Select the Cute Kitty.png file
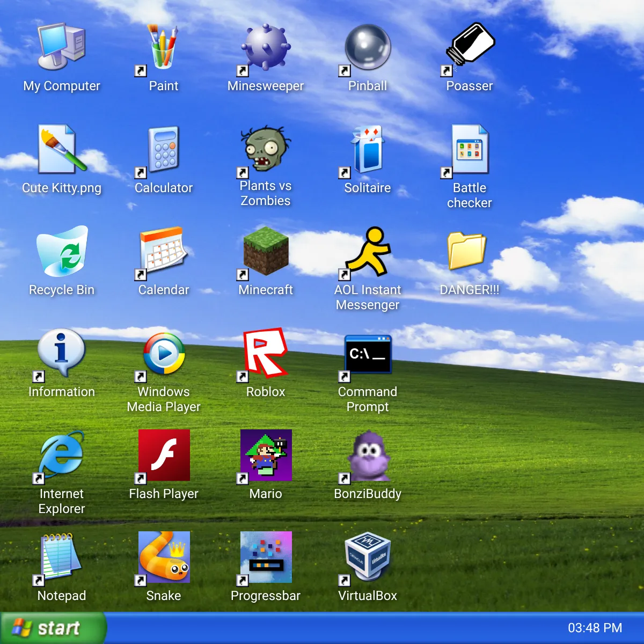This screenshot has width=644, height=644. pos(62,149)
